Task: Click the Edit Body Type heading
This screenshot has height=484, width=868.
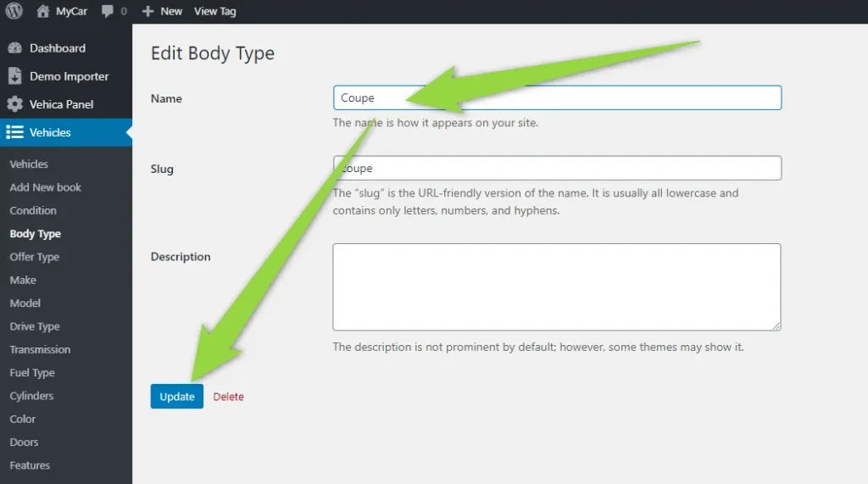Action: click(x=213, y=53)
